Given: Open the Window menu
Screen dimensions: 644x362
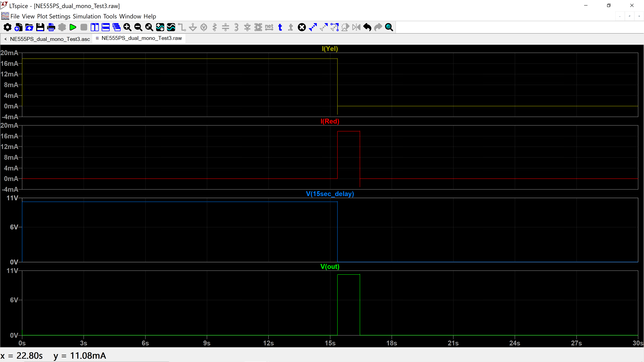Looking at the screenshot, I should pyautogui.click(x=130, y=16).
